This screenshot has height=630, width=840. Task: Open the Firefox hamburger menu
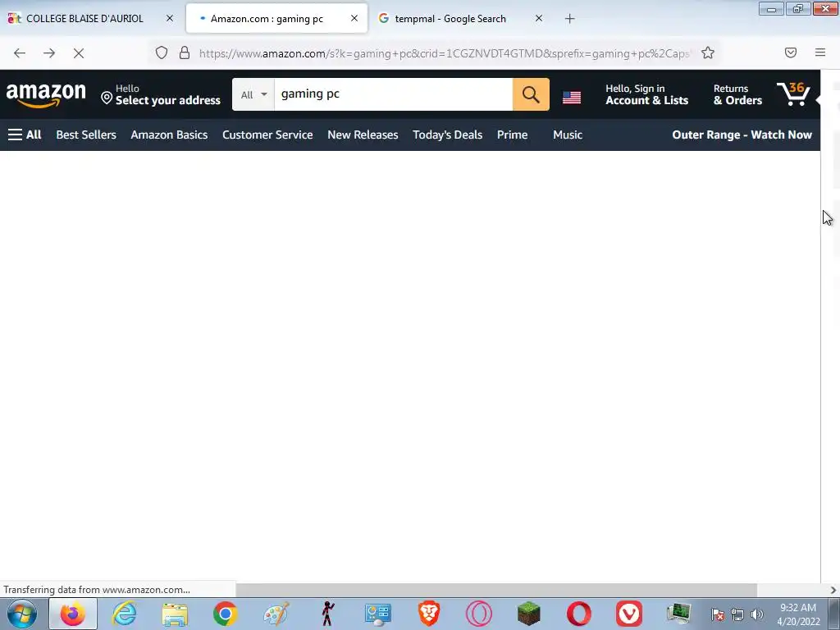[x=820, y=52]
